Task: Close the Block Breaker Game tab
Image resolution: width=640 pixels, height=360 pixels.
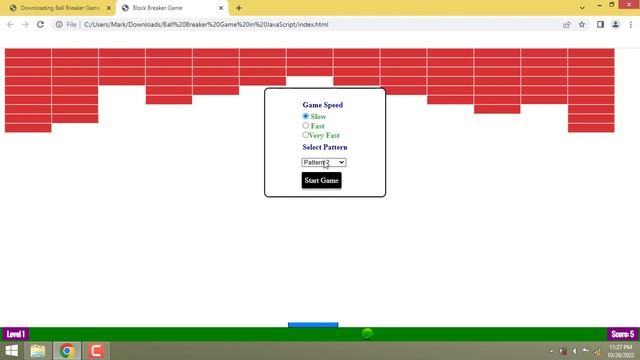Action: [221, 8]
